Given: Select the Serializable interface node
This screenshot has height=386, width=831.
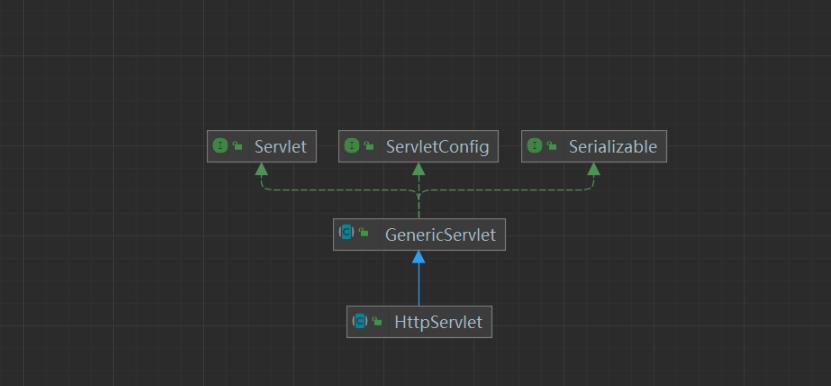Looking at the screenshot, I should click(594, 146).
